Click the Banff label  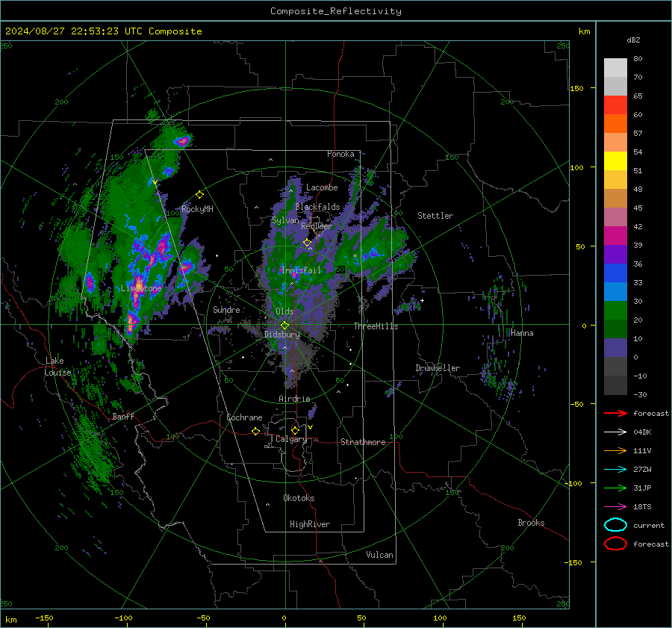coord(123,416)
